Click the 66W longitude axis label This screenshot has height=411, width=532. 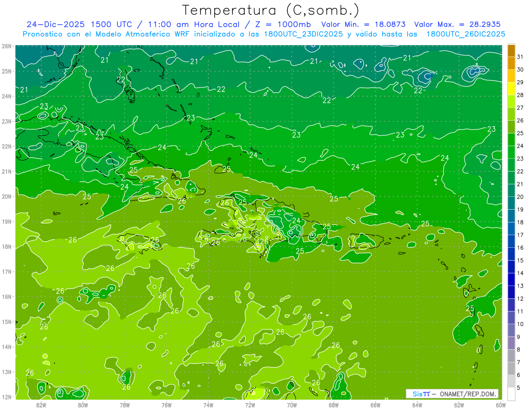(x=375, y=405)
